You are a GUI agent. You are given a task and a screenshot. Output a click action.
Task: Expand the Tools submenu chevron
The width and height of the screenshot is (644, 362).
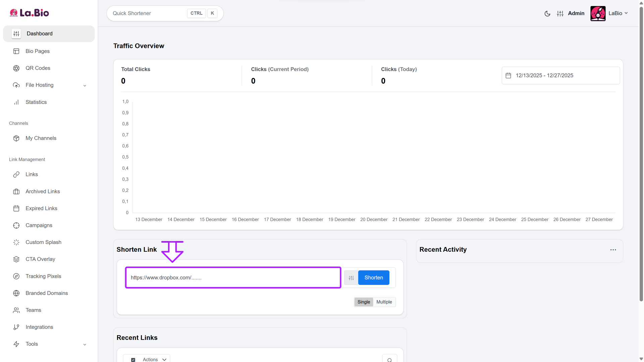tap(85, 345)
